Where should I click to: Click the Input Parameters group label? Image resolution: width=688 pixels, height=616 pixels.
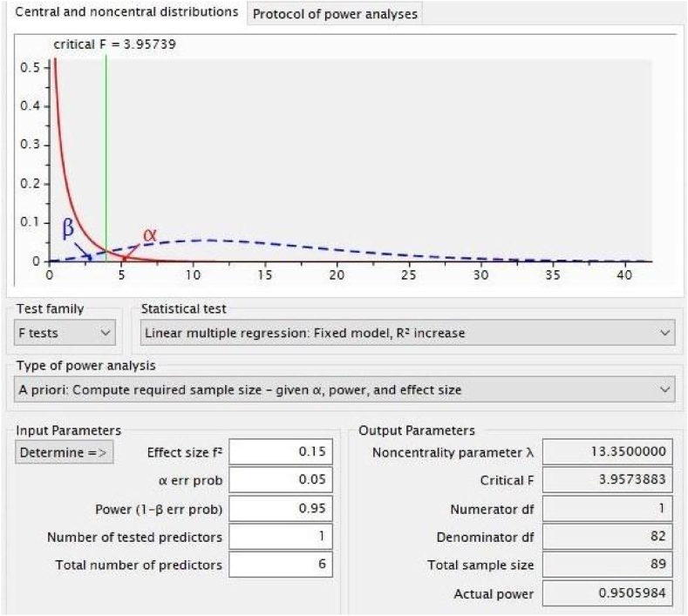point(68,430)
